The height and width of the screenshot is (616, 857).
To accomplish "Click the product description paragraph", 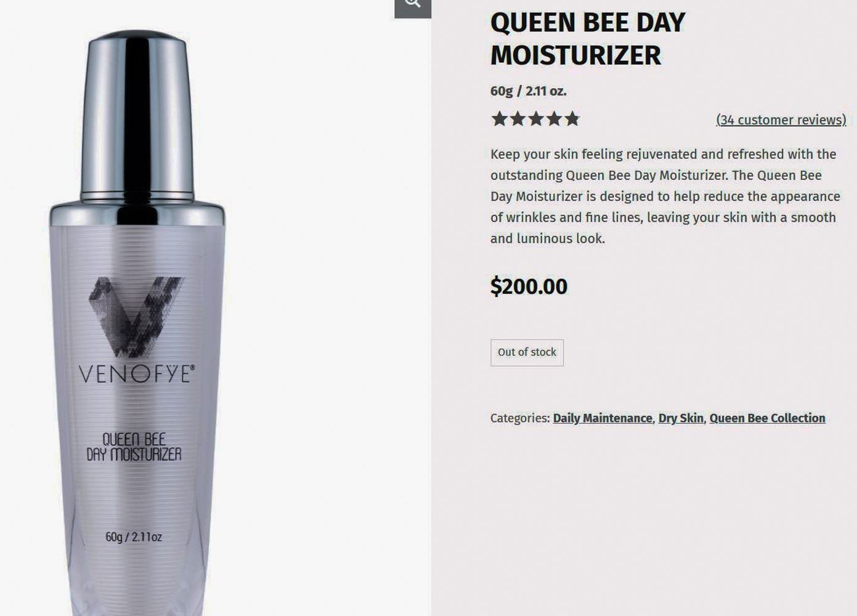I will click(665, 196).
